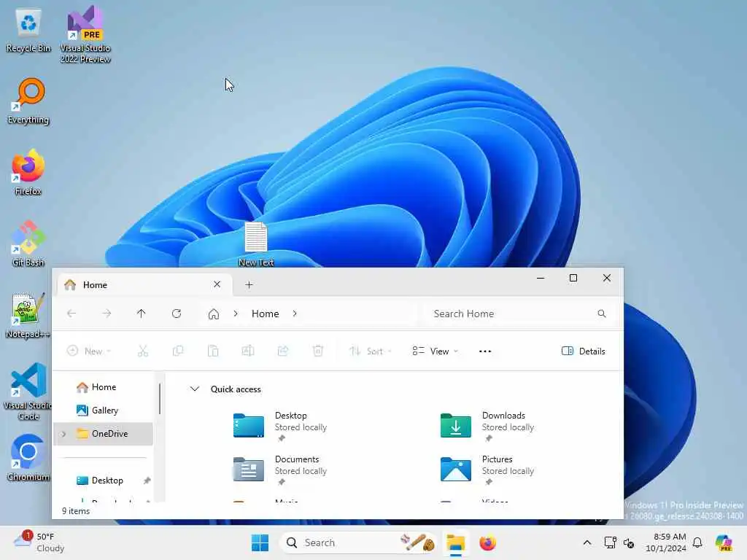Open the Windows Start menu

tap(260, 542)
